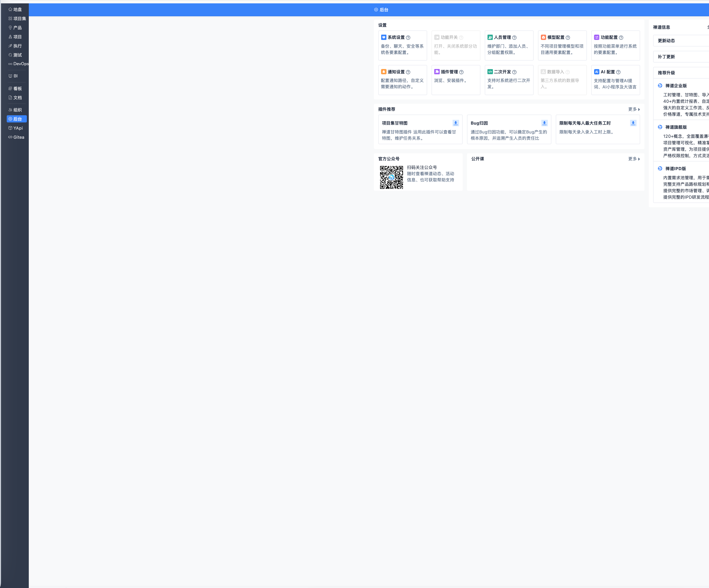Click the 插件管理 purple puzzle icon
The width and height of the screenshot is (709, 588).
(x=437, y=72)
